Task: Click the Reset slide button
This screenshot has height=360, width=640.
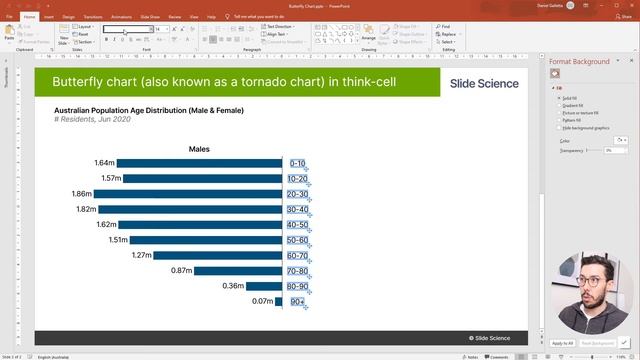Action: pyautogui.click(x=81, y=34)
